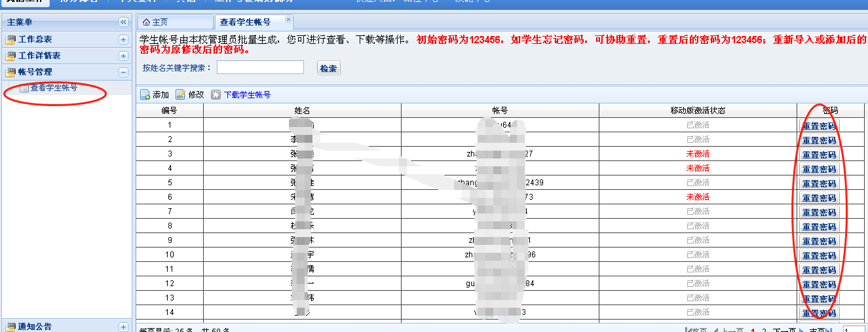Image resolution: width=868 pixels, height=332 pixels.
Task: Select the row number 14 cell
Action: (170, 312)
